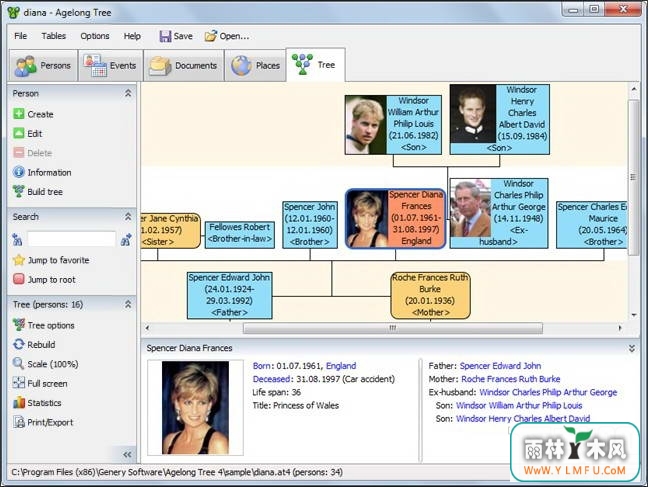Screen dimensions: 648x487
Task: Click the Documents tab folder icon
Action: [160, 66]
